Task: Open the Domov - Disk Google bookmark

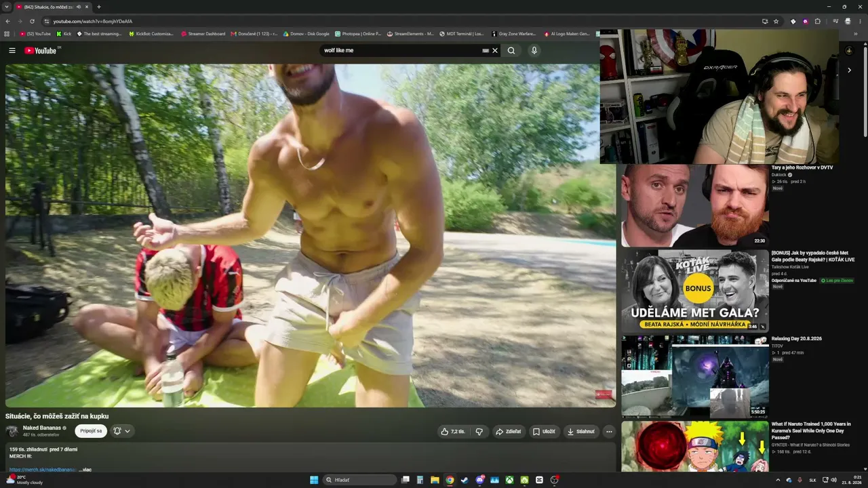Action: (x=307, y=33)
